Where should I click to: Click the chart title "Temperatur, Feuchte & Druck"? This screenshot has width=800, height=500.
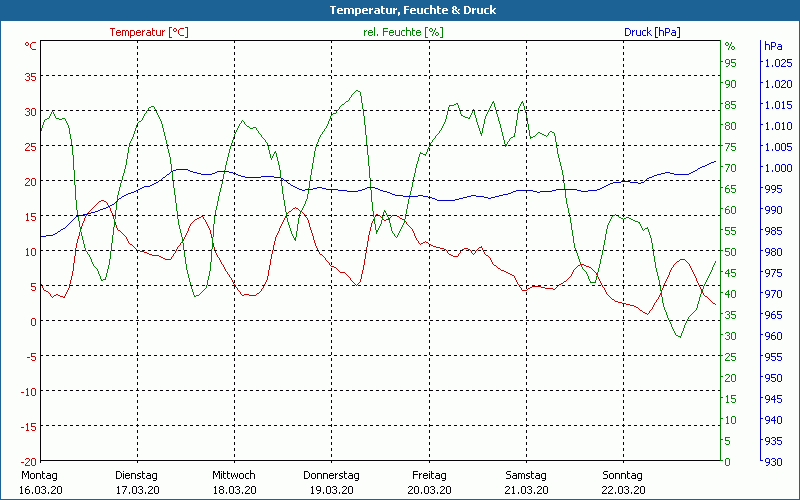399,10
